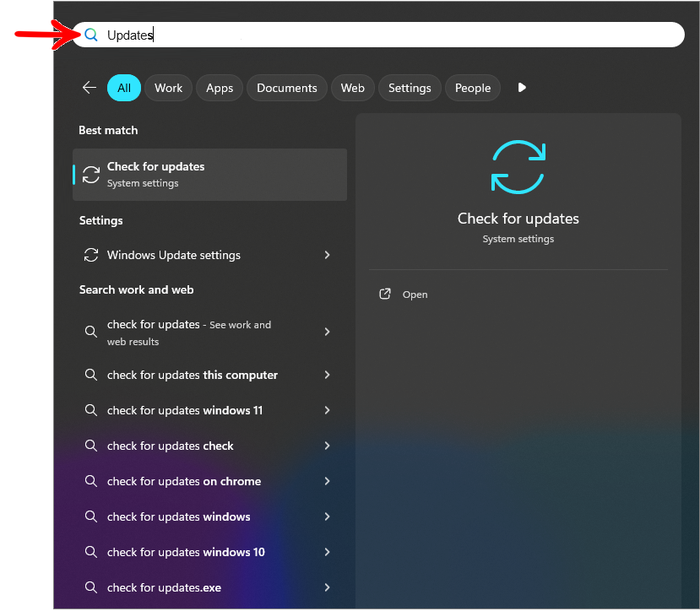This screenshot has height=611, width=700.
Task: Pick suggestion 'check for updates windows 11'
Action: [209, 410]
